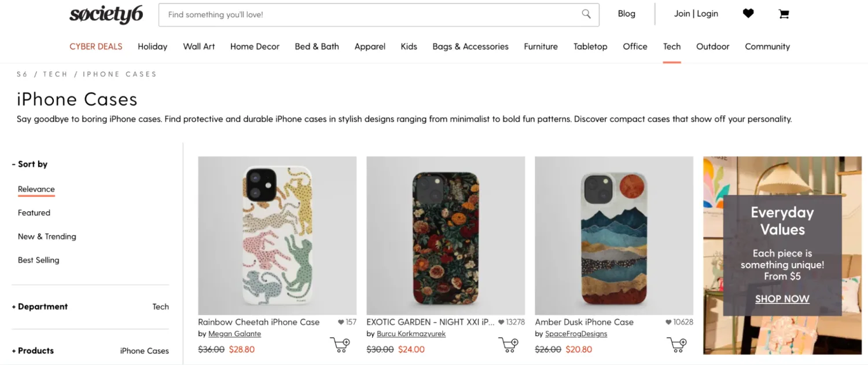Open the Wall Art menu
Viewport: 868px width, 365px height.
point(198,46)
